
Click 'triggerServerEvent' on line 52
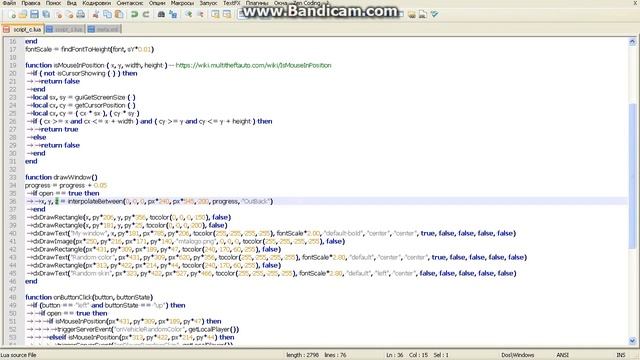pos(85,329)
